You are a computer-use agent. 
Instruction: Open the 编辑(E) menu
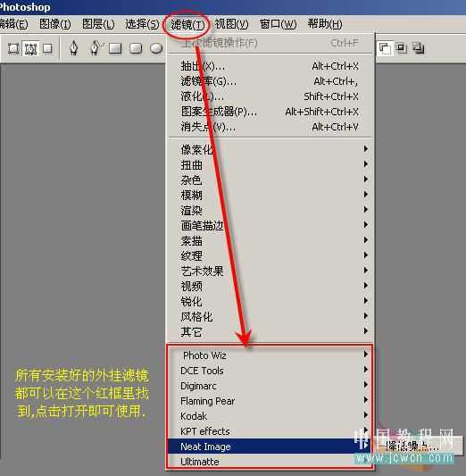(13, 24)
